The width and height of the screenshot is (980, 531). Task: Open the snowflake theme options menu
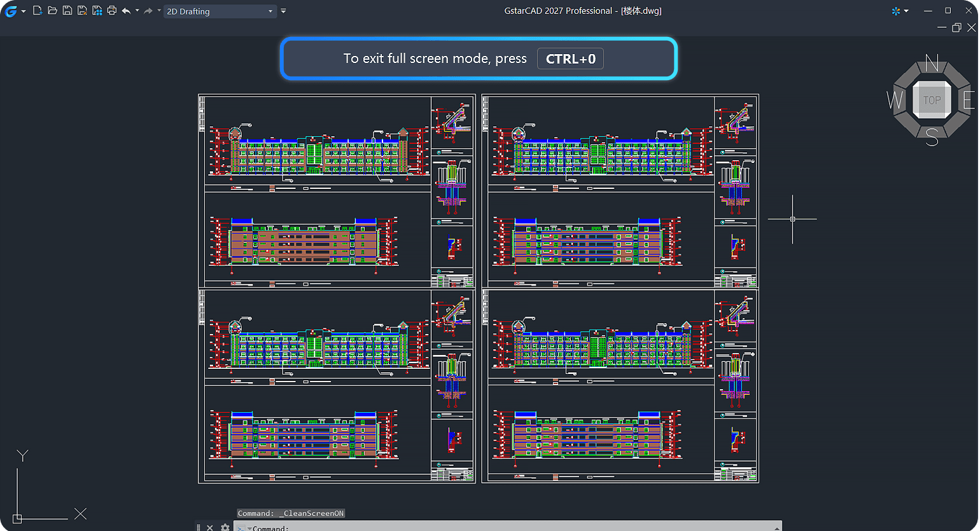coord(900,11)
